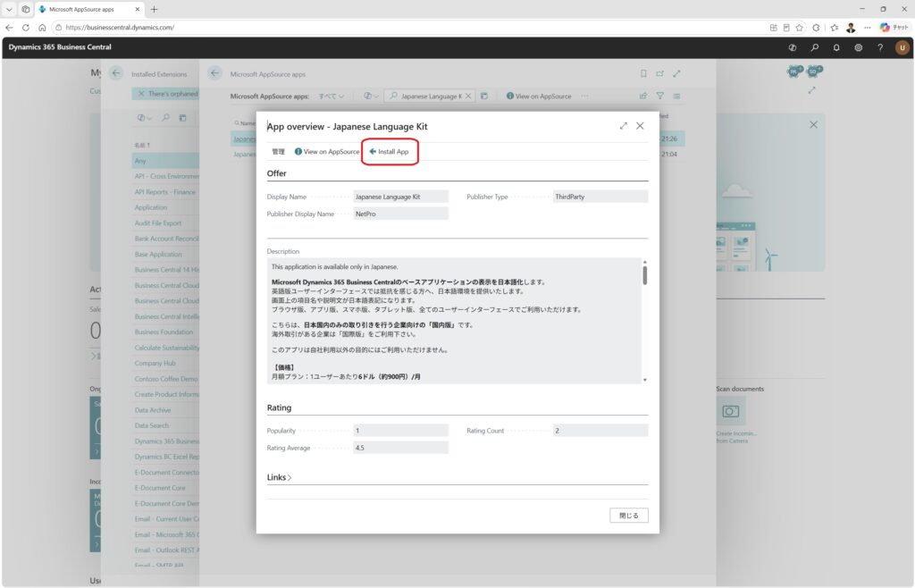Open the Copilot チャット button in Edge
Image resolution: width=915 pixels, height=588 pixels.
pos(894,28)
